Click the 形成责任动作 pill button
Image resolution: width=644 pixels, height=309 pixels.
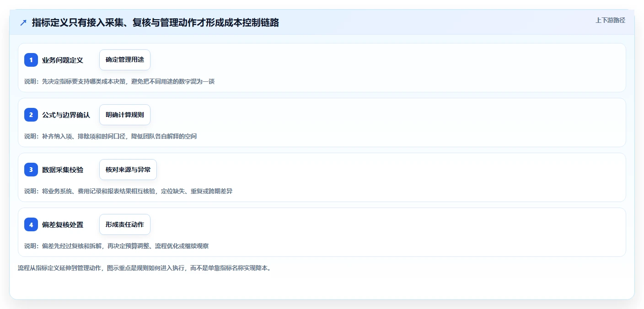pyautogui.click(x=125, y=224)
